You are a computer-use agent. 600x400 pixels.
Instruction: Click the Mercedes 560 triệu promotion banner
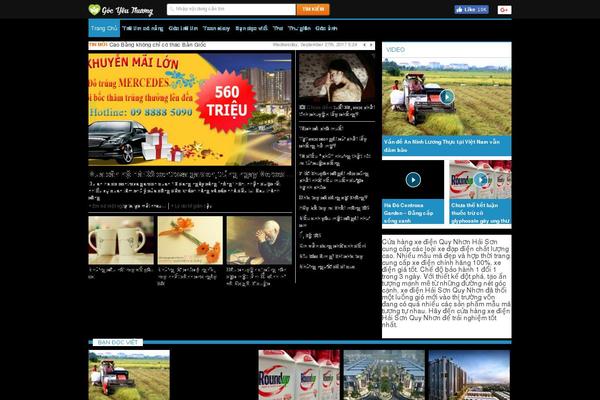pos(189,108)
